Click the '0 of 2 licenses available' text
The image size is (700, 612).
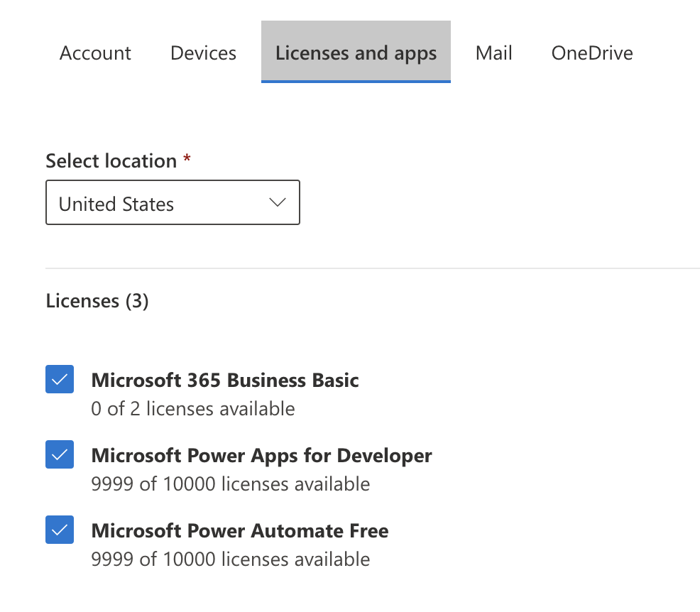(193, 409)
